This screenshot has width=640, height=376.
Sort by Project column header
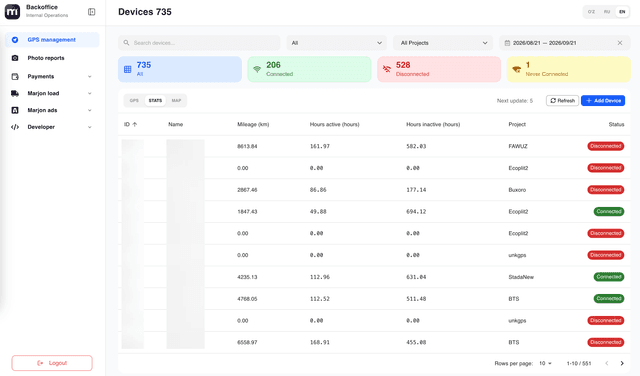(517, 125)
